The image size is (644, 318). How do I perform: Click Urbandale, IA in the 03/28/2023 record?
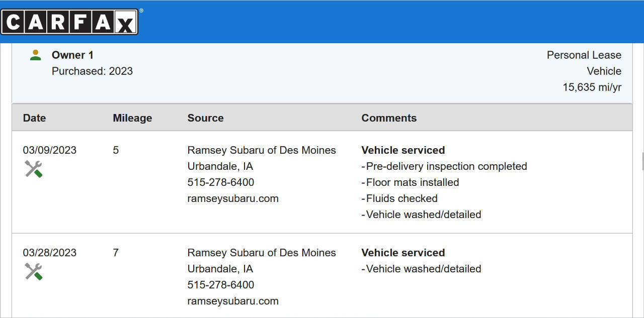click(x=220, y=269)
